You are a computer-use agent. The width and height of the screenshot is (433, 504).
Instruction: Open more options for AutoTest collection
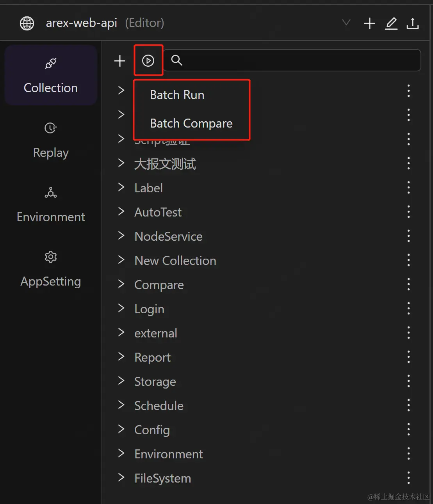(408, 212)
